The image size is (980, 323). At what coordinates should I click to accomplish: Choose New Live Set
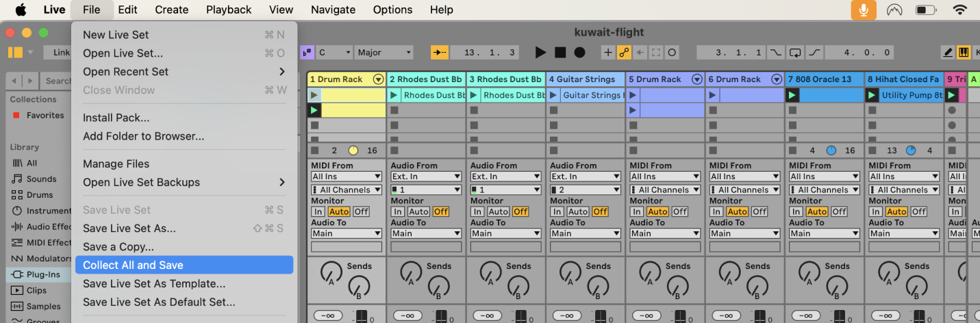coord(184,34)
